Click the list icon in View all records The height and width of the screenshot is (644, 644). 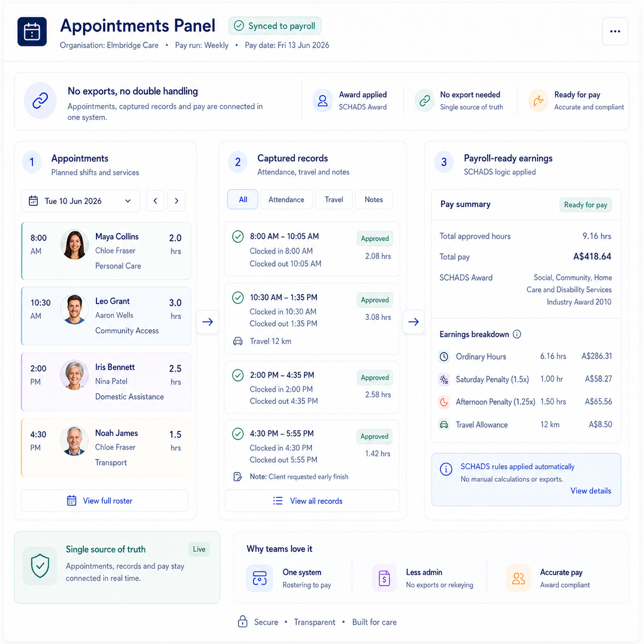click(278, 501)
